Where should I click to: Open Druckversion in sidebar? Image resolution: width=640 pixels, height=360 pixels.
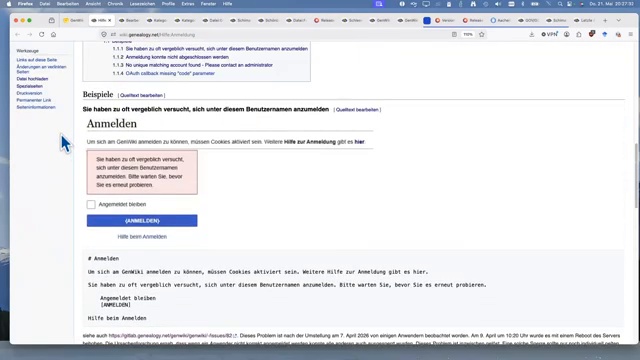coord(29,93)
